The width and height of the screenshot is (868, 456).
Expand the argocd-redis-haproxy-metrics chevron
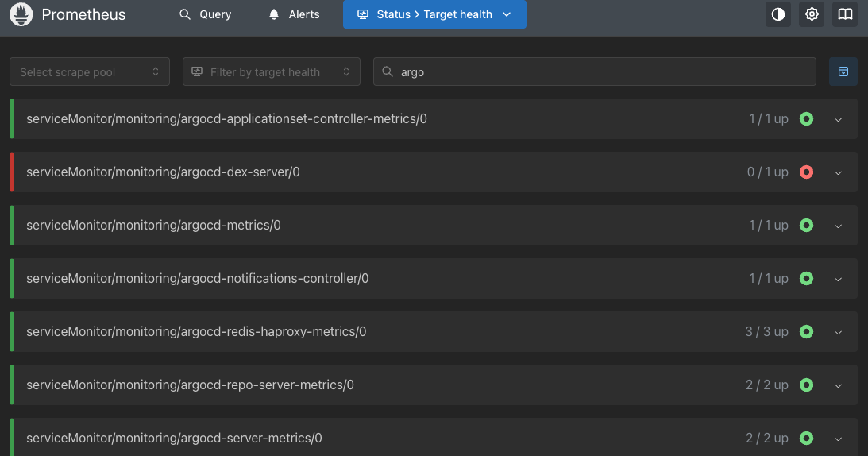838,332
